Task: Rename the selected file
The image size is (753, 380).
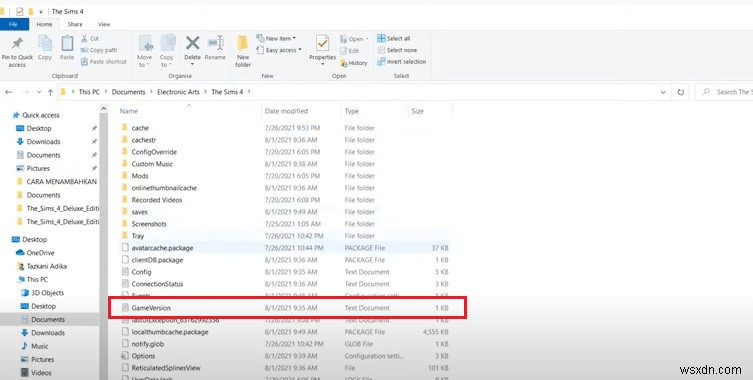Action: click(x=215, y=48)
